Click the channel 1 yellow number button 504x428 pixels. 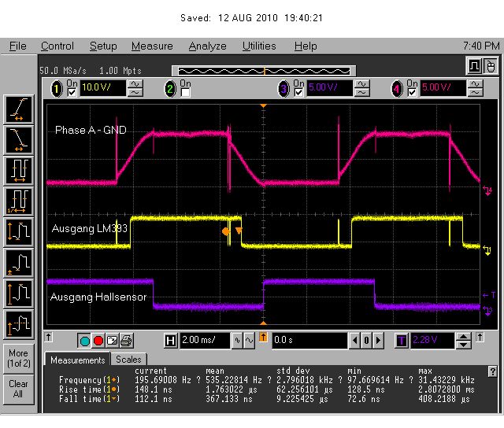[x=57, y=89]
